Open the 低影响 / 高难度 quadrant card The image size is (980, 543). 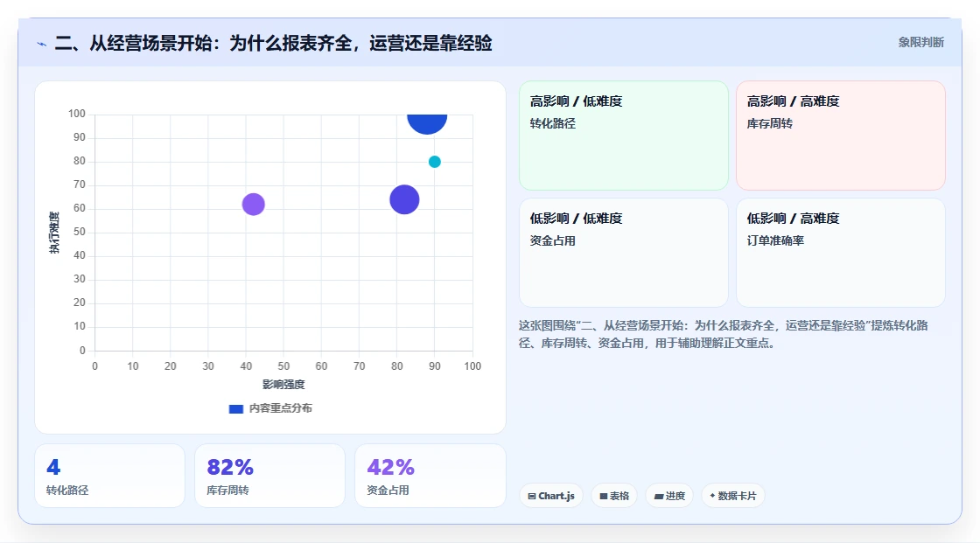tap(841, 253)
